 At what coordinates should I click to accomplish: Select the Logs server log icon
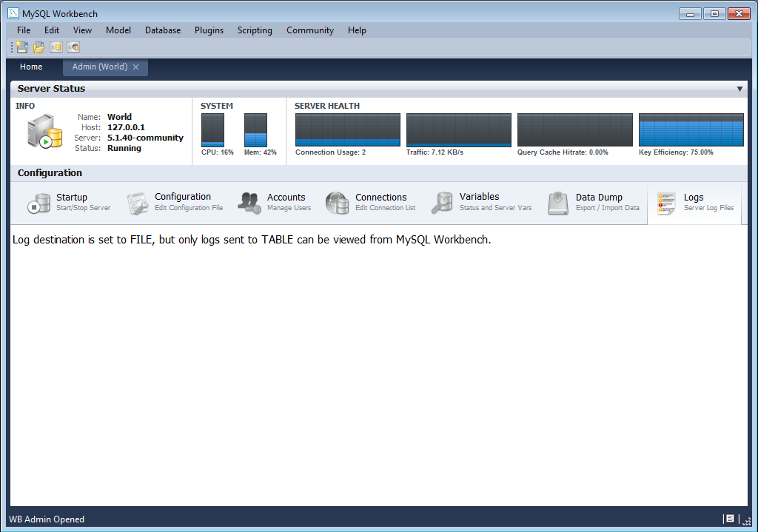coord(665,203)
